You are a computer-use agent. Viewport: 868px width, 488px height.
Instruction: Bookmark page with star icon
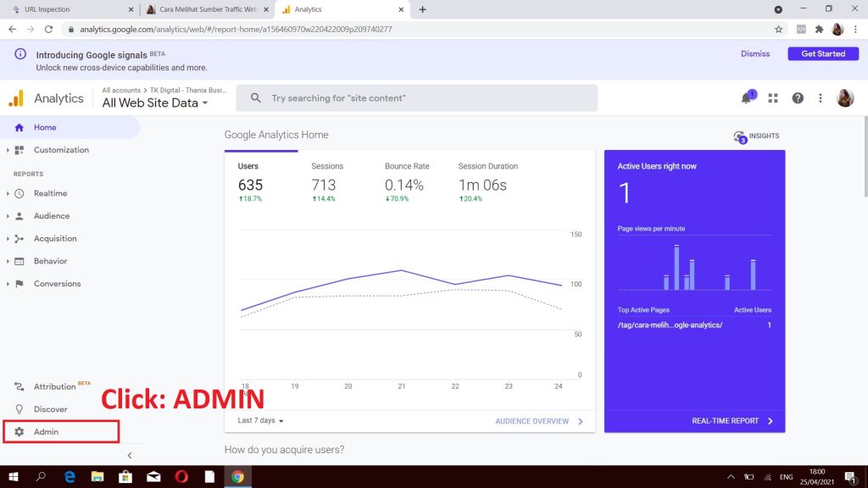(x=778, y=30)
